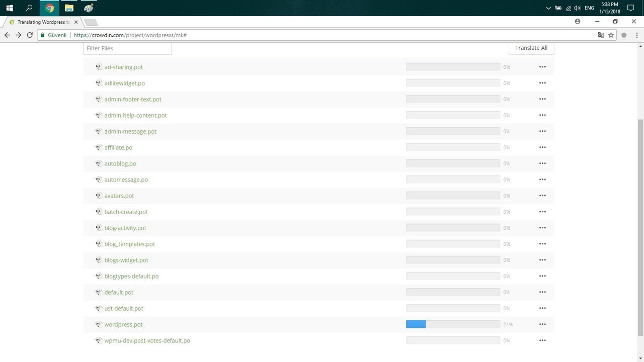Open the blogs-widget.pot file

point(126,260)
